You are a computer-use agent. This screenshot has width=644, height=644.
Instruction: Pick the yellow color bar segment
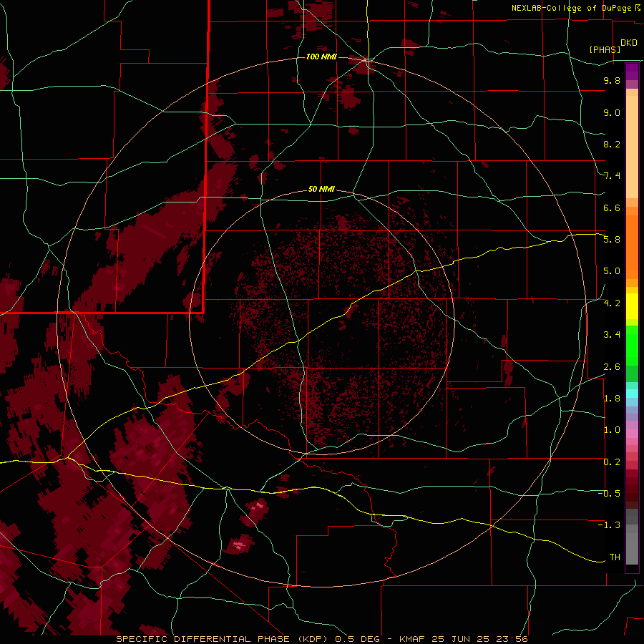point(632,306)
